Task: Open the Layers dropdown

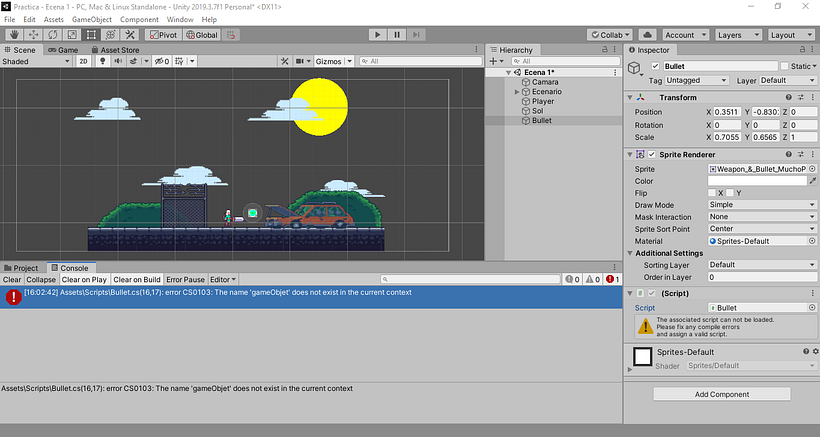Action: click(x=738, y=35)
